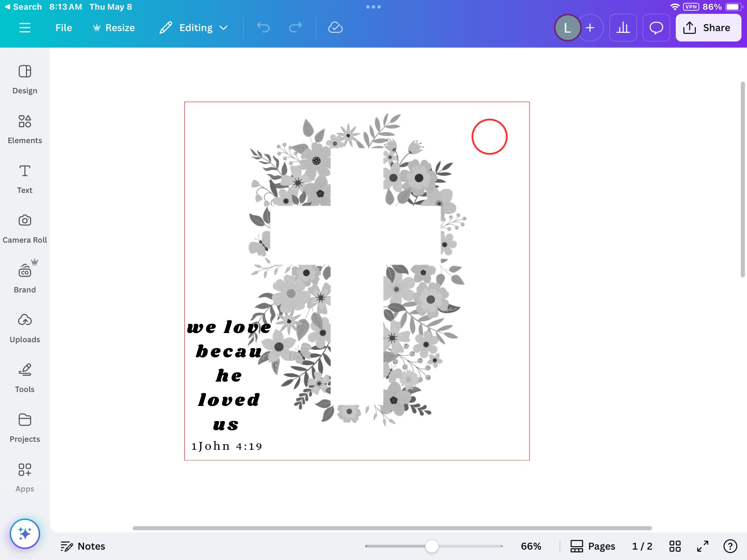Click the undo arrow
This screenshot has height=560, width=747.
coord(263,28)
